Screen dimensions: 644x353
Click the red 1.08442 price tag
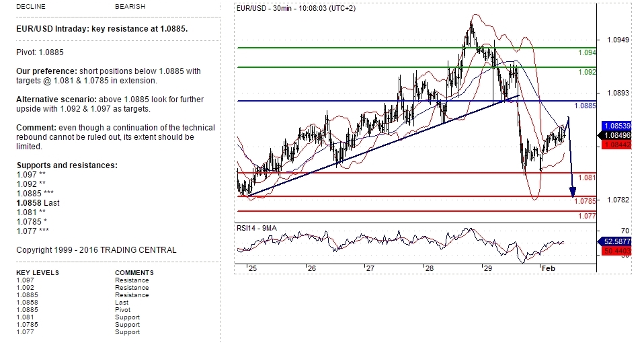(x=616, y=145)
